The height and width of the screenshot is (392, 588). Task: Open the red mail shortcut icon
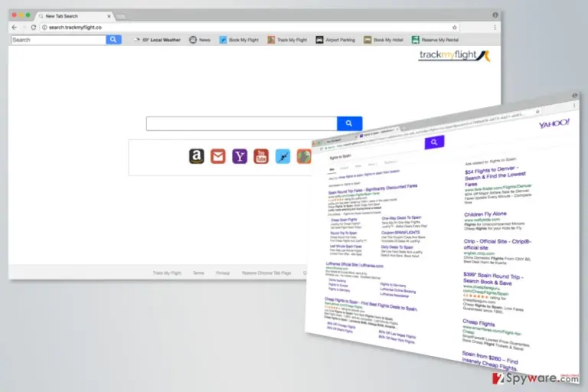pyautogui.click(x=218, y=156)
